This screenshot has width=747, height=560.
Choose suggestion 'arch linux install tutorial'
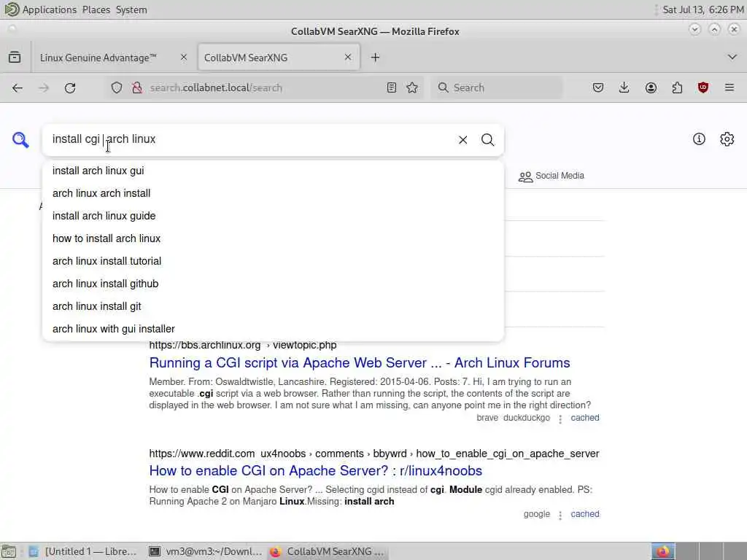pos(273,261)
